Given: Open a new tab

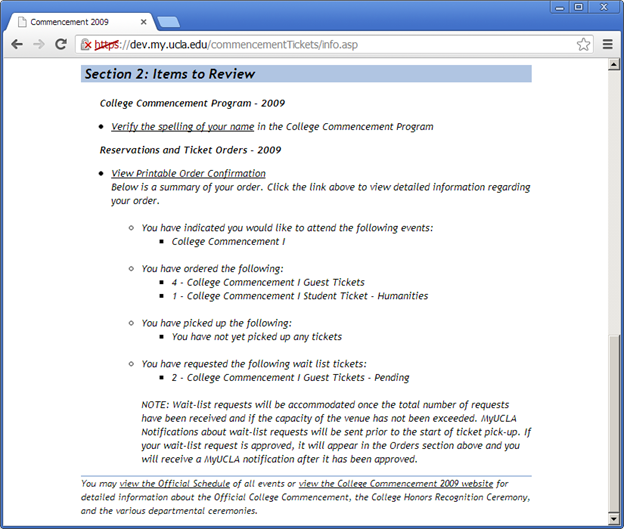Looking at the screenshot, I should click(168, 21).
